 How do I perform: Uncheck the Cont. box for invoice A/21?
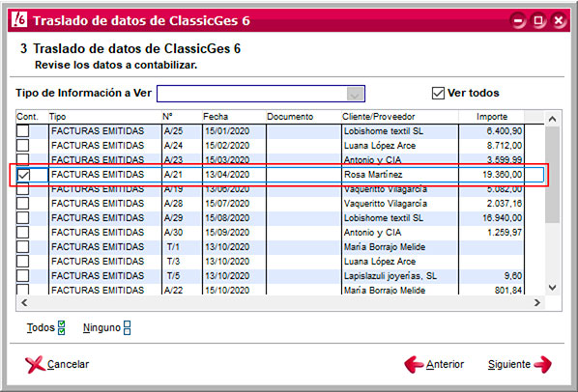[x=23, y=175]
